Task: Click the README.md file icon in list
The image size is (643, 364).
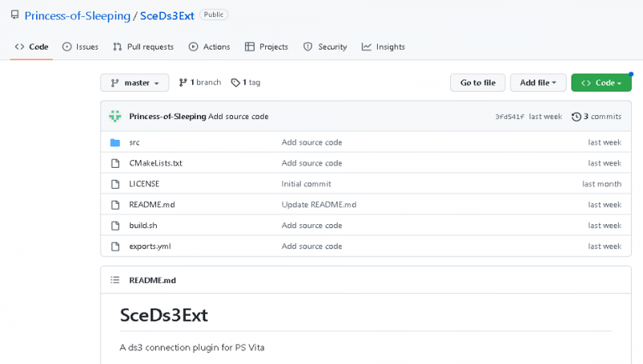Action: coord(115,205)
